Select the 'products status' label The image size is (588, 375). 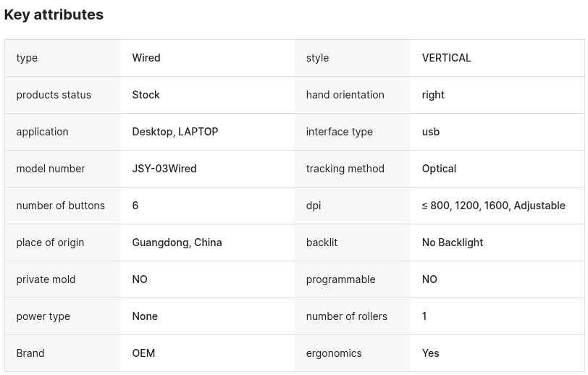54,95
